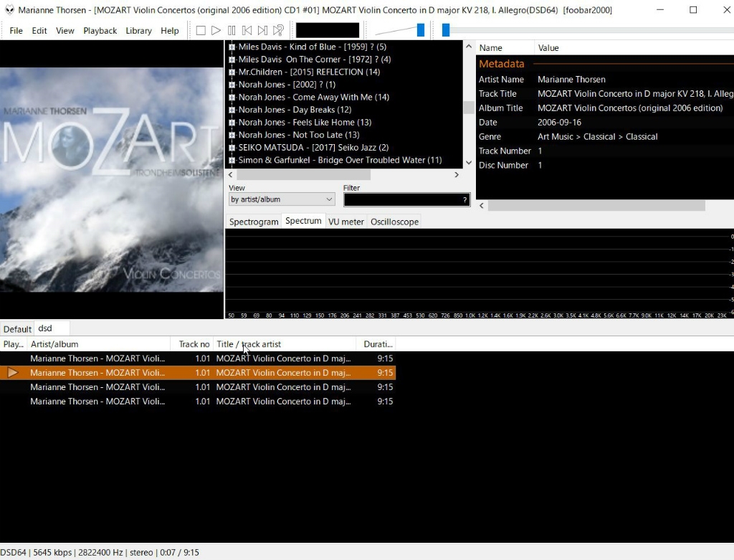Image resolution: width=734 pixels, height=560 pixels.
Task: Switch to the Spectrogram tab
Action: point(254,222)
